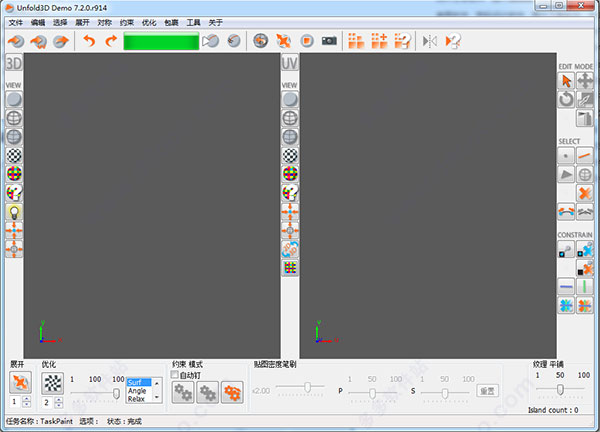This screenshot has width=600, height=432.
Task: Click the pin constraint icon
Action: pyautogui.click(x=566, y=249)
